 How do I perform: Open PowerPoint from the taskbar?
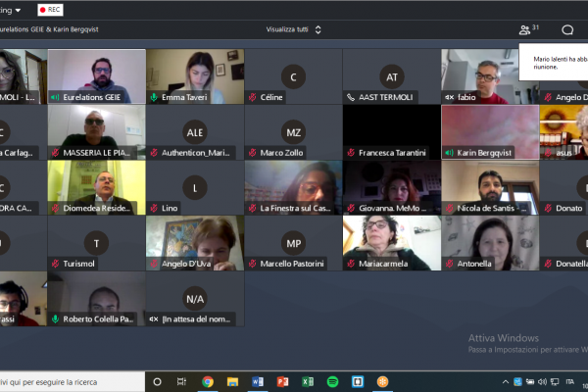(282, 382)
